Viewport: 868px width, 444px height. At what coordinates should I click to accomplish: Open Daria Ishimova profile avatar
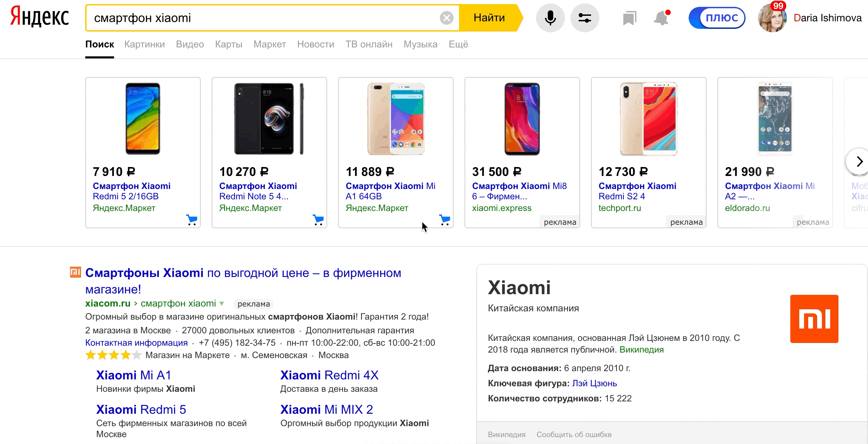[772, 19]
